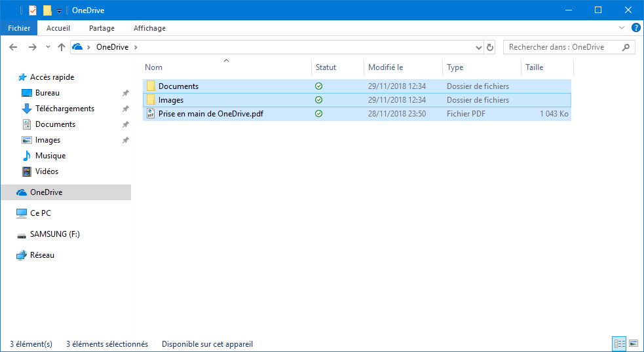Viewport: 644px width, 352px height.
Task: Click the Properties icon in title bar
Action: (x=33, y=10)
